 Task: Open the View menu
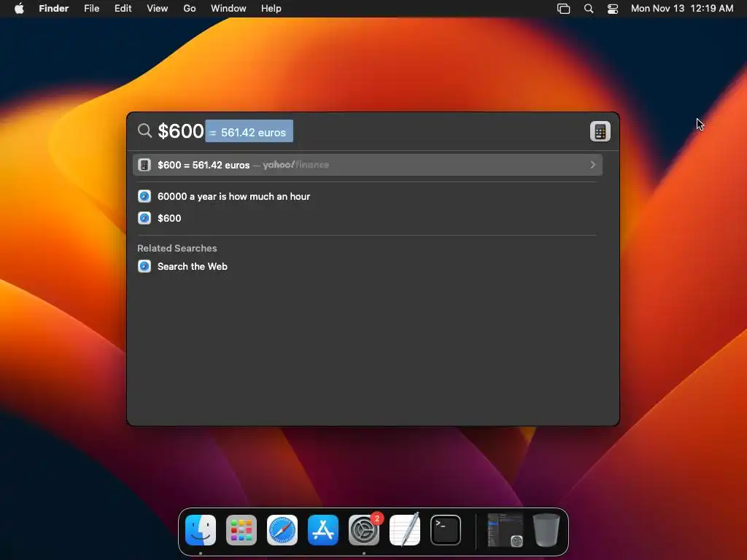point(158,9)
